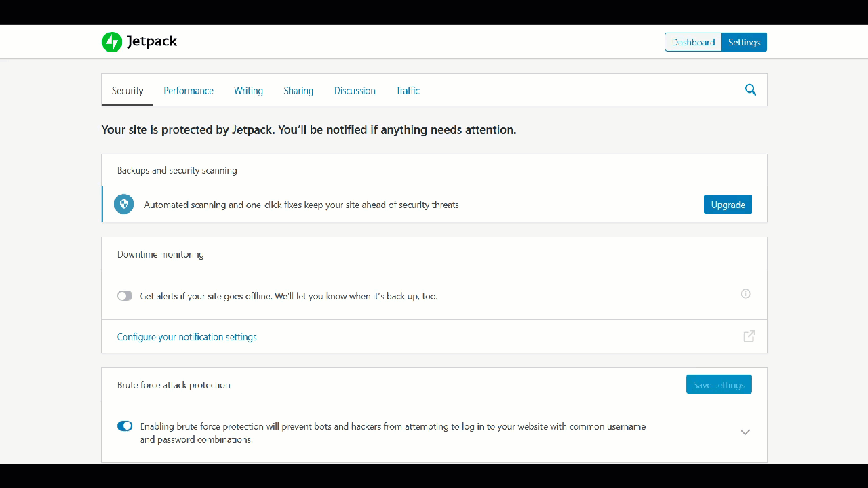Viewport: 868px width, 488px height.
Task: Click the Jetpack logo icon
Action: click(x=112, y=41)
